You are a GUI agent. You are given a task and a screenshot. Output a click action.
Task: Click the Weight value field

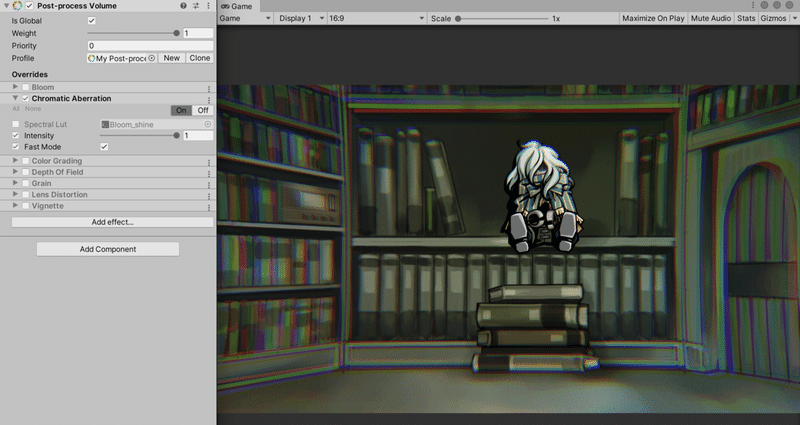(x=198, y=33)
